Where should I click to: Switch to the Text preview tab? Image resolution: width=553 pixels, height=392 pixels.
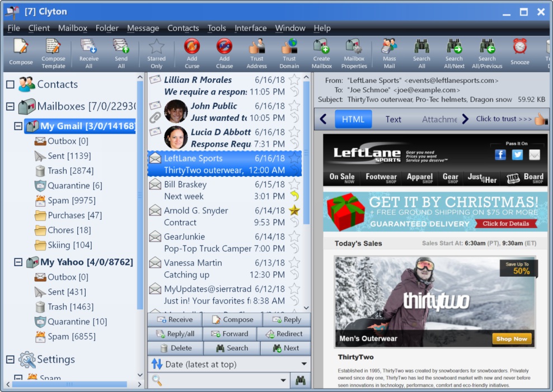[393, 120]
